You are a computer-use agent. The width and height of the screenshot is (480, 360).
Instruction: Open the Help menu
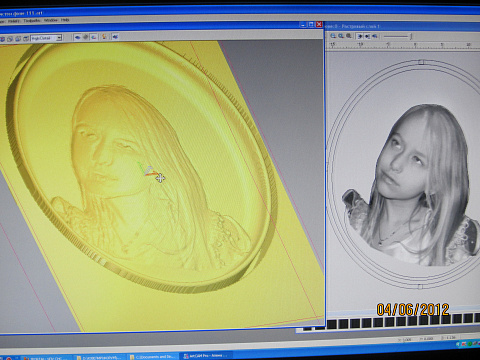[65, 20]
